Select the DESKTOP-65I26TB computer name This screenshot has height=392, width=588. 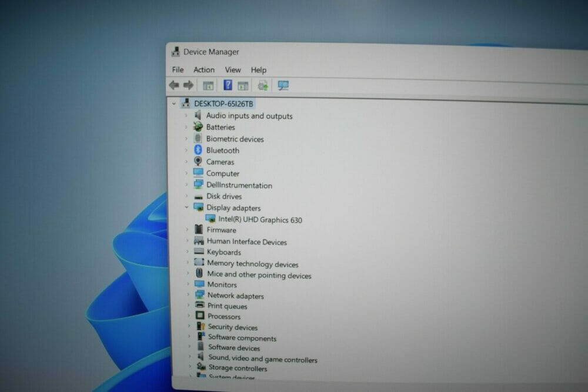223,104
